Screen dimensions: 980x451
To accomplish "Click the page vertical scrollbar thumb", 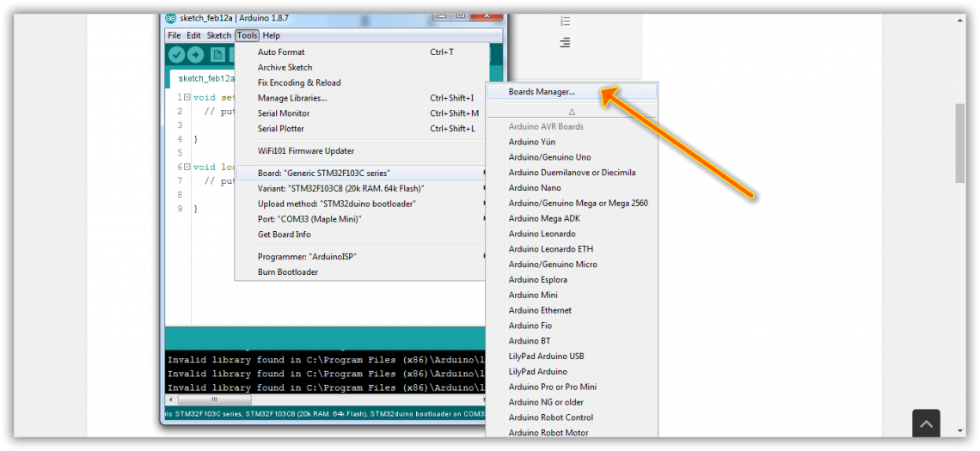I will 960,143.
